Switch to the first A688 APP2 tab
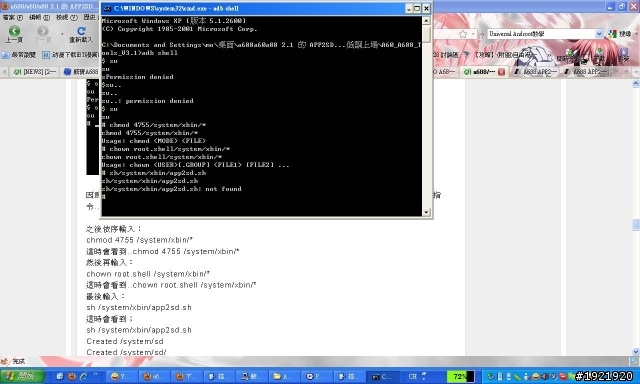The height and width of the screenshot is (384, 640). tap(534, 72)
